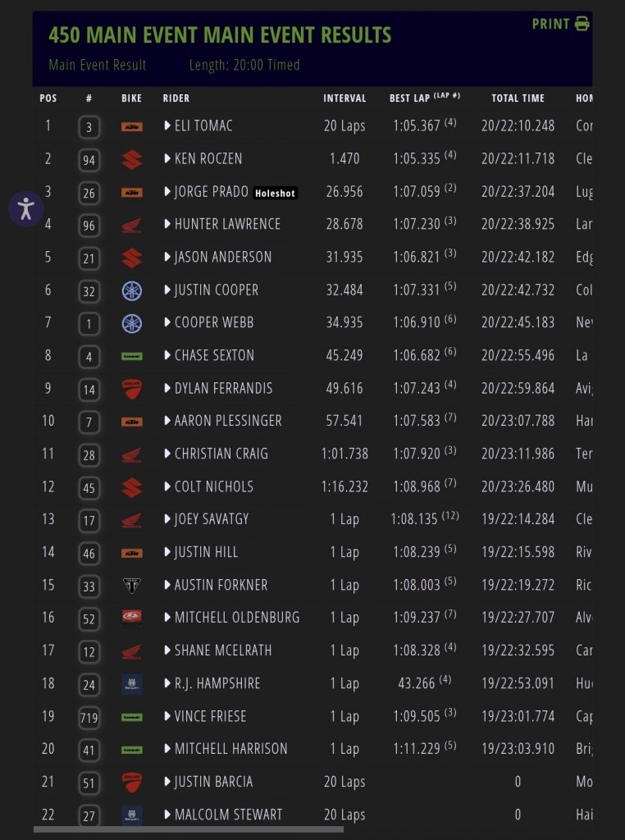This screenshot has height=840, width=625.
Task: Click the Triumph logo beside Austin Forkner
Action: [x=131, y=585]
